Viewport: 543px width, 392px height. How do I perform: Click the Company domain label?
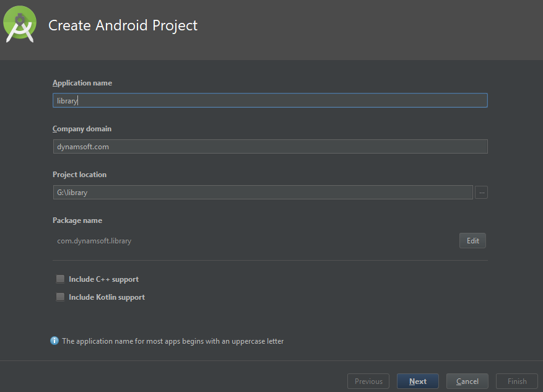pos(82,129)
